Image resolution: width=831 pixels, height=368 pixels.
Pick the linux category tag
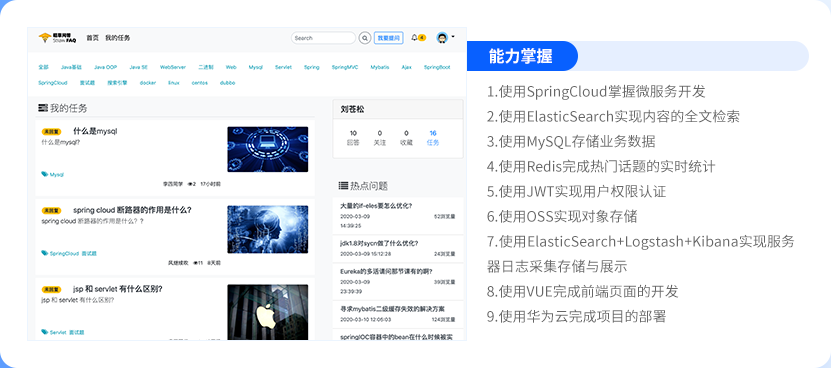(174, 83)
